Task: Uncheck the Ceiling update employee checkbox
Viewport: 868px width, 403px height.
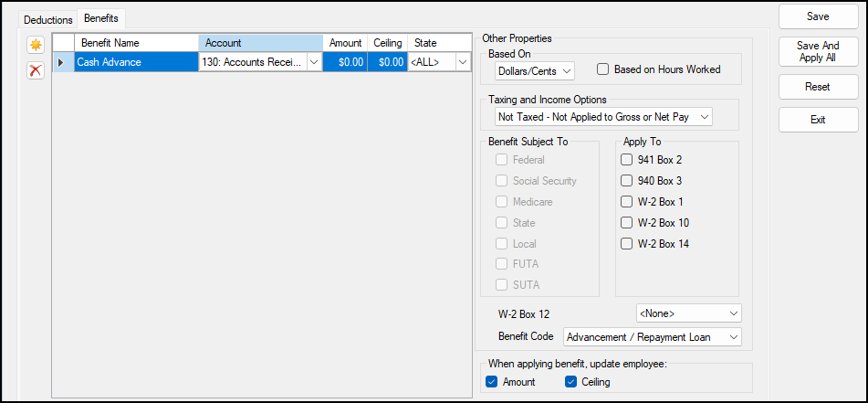Action: pyautogui.click(x=570, y=382)
